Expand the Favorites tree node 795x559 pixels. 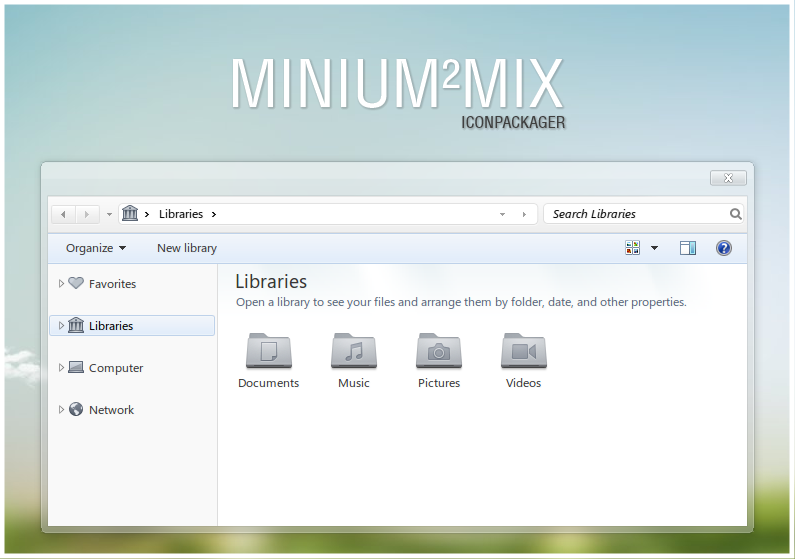point(61,283)
